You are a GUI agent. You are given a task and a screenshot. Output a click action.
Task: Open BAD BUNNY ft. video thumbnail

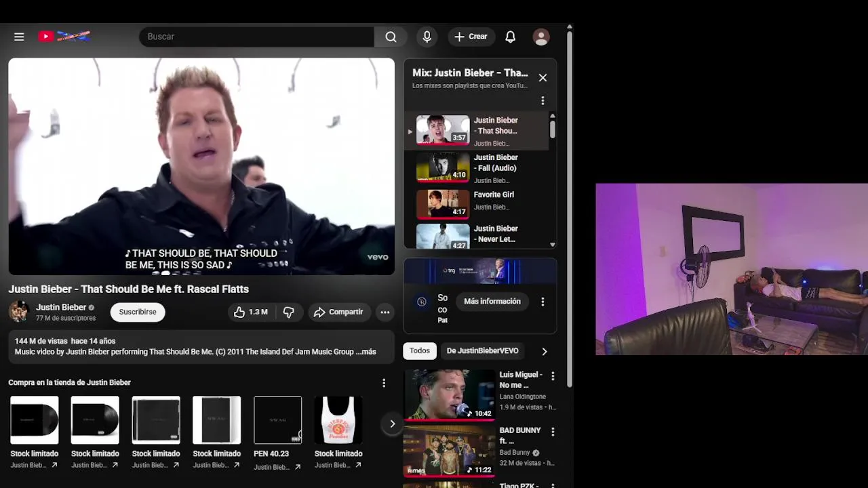coord(450,450)
